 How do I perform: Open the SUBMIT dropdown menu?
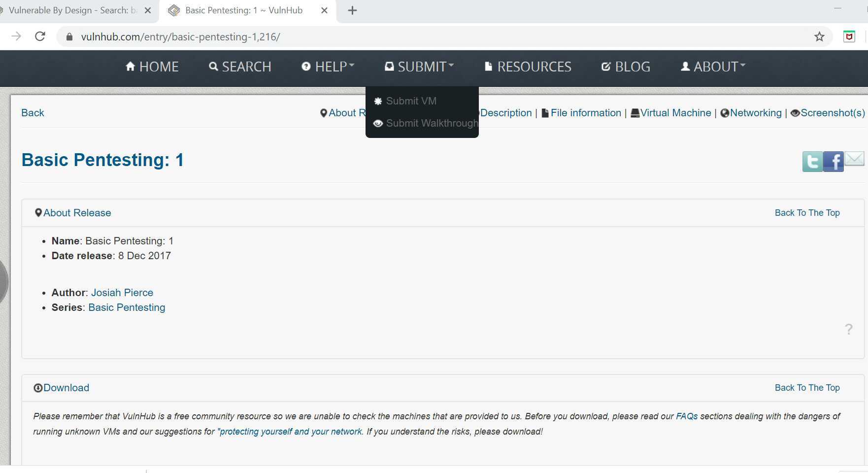tap(419, 66)
